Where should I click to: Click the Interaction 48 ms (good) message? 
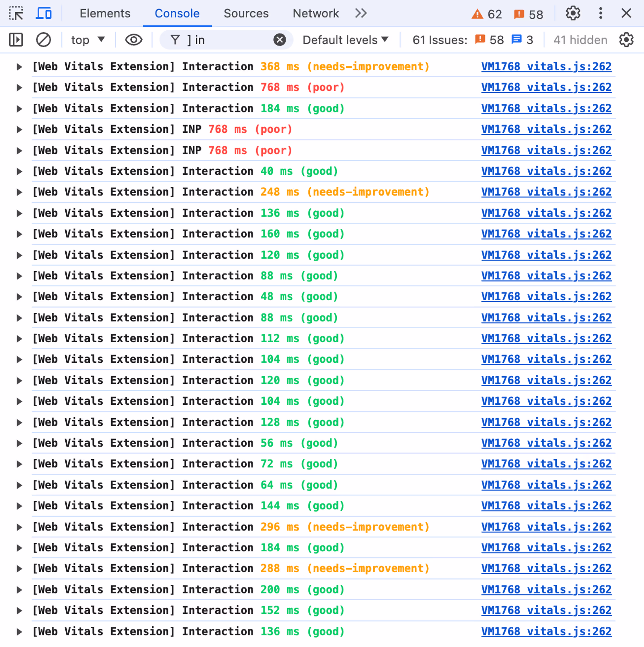click(185, 296)
